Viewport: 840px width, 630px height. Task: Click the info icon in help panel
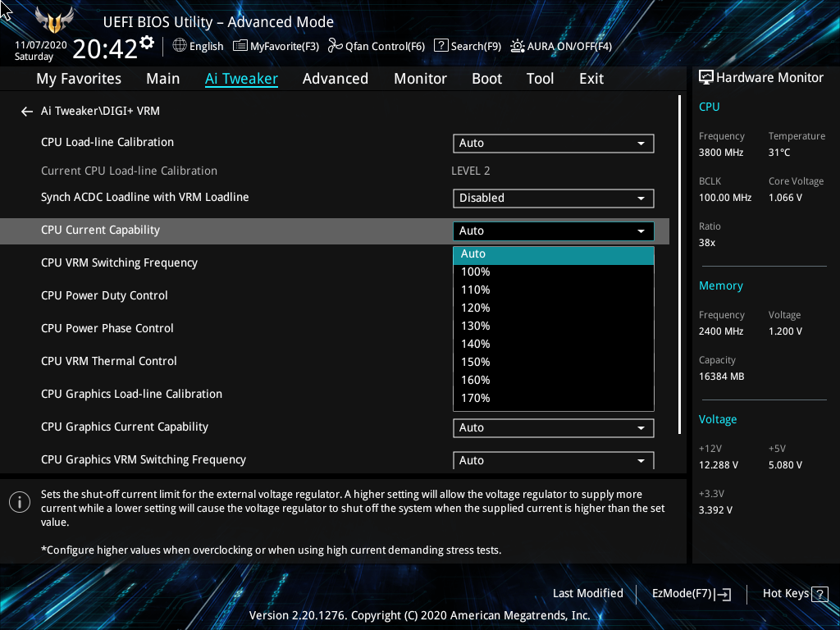click(x=20, y=502)
